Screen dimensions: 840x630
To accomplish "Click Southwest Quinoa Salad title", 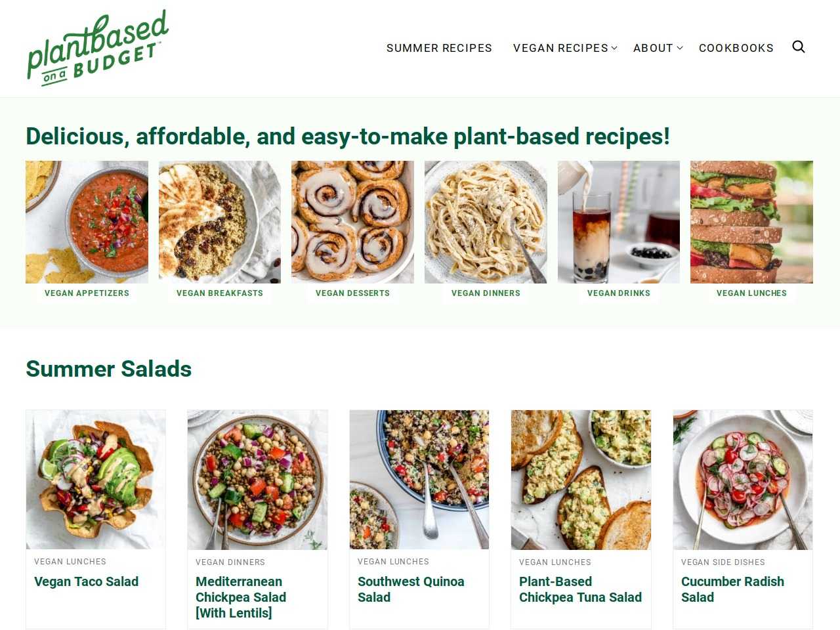I will [411, 589].
